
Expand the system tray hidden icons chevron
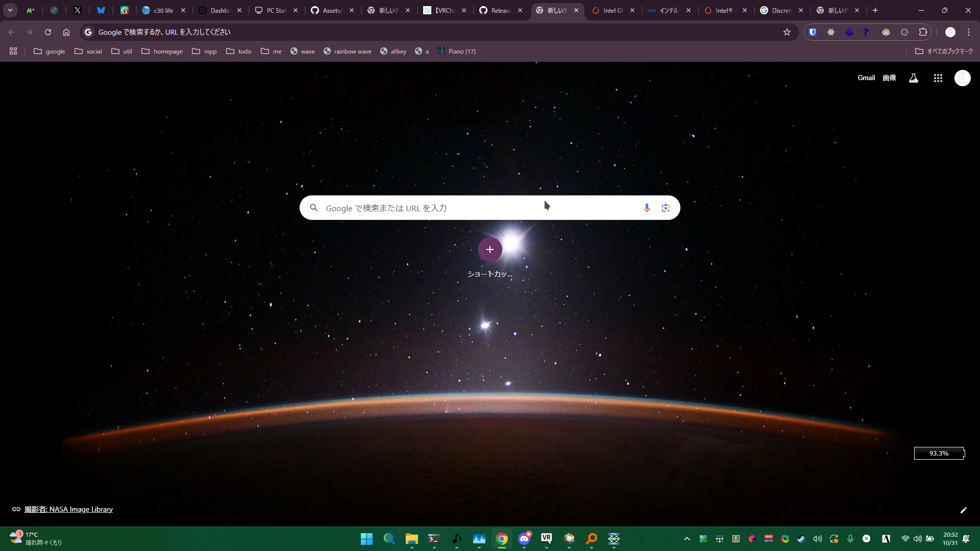(687, 539)
